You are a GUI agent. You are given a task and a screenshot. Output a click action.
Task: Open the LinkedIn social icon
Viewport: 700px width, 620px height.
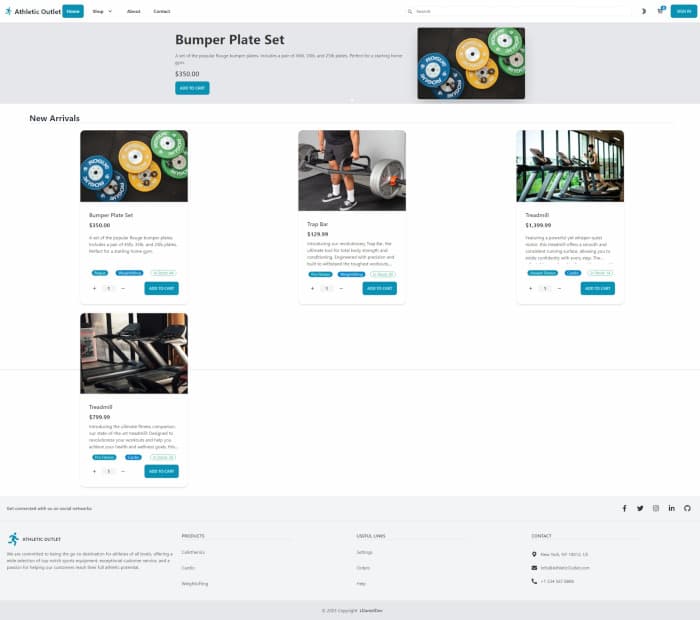pos(671,508)
